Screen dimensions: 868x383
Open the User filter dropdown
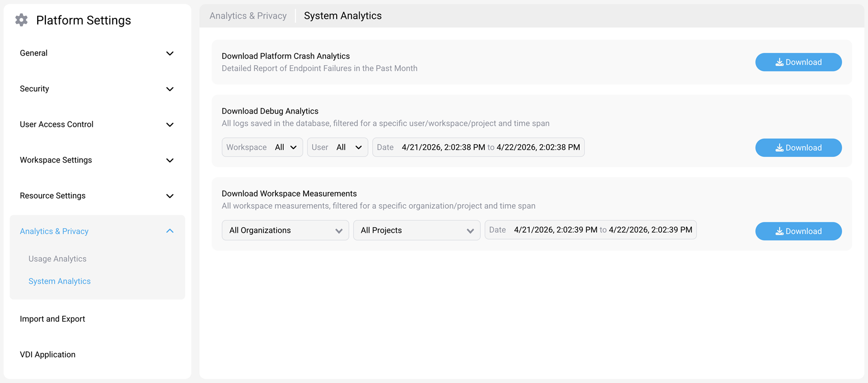click(x=338, y=147)
